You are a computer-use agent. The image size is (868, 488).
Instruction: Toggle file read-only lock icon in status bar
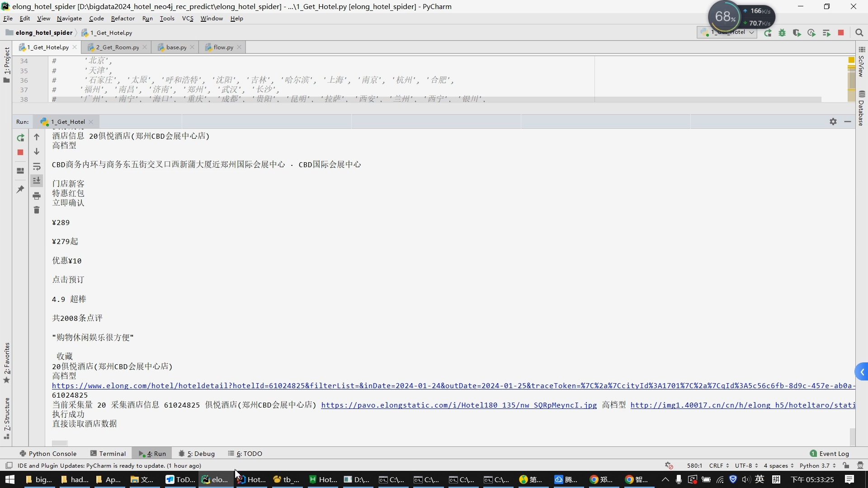click(846, 465)
